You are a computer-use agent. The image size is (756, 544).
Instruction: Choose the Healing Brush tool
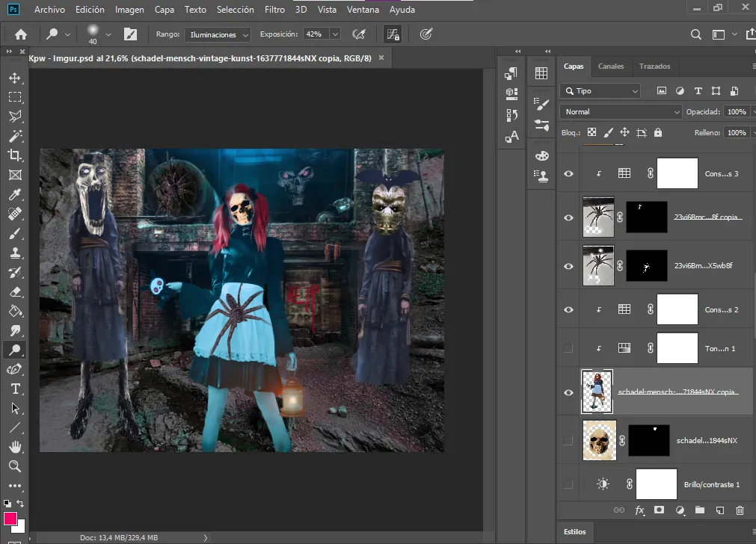(x=15, y=214)
